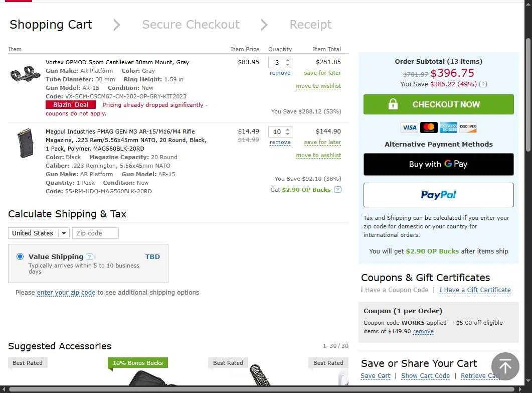Click the You Save help question icon
The height and width of the screenshot is (393, 532).
(483, 84)
